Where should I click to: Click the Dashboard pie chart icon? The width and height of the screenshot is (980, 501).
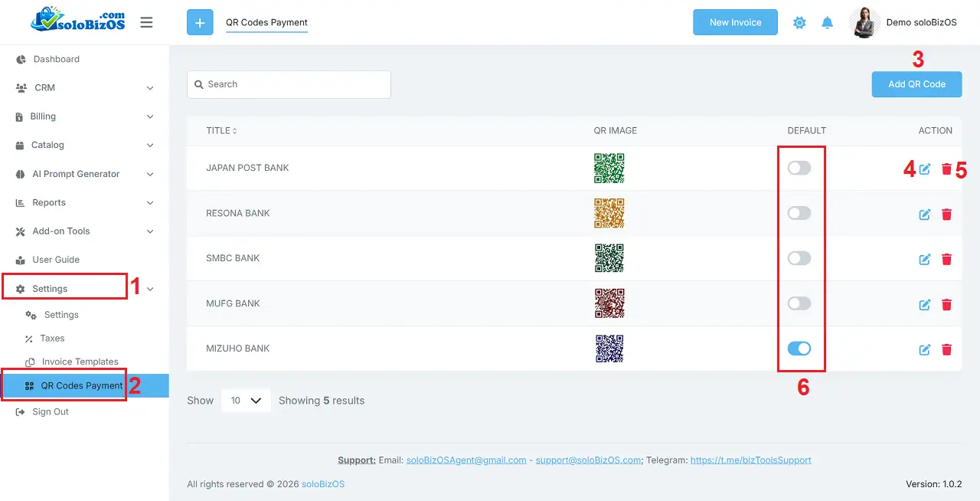tap(21, 60)
